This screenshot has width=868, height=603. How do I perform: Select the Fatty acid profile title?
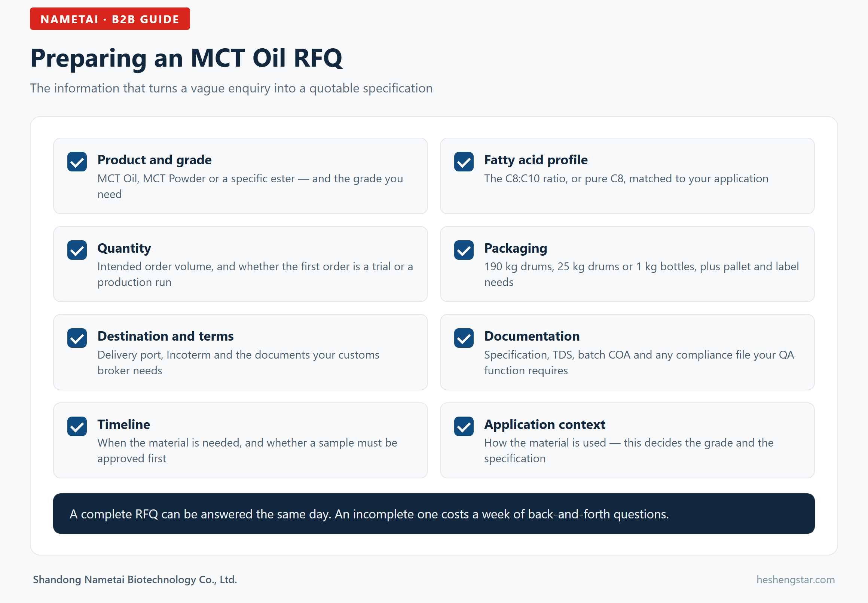pos(536,160)
